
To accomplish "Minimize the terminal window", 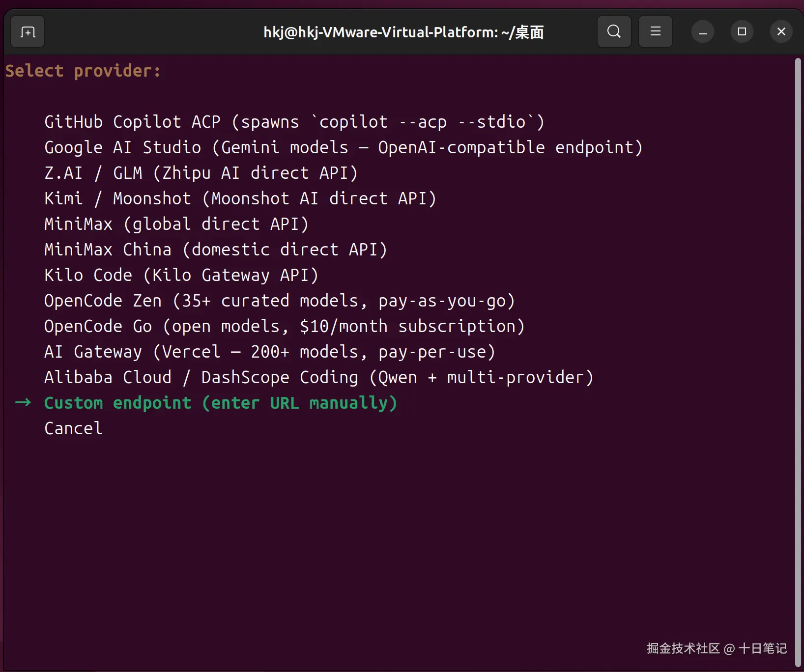I will (703, 32).
